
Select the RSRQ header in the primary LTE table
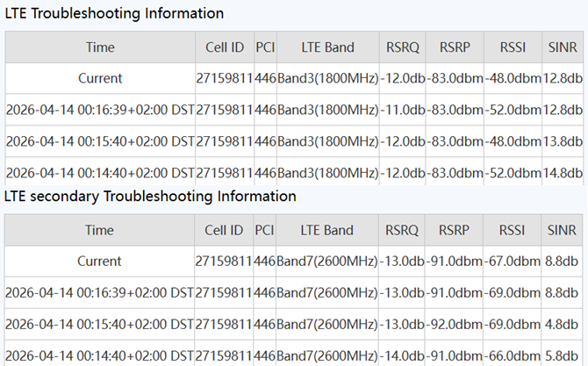(x=403, y=47)
